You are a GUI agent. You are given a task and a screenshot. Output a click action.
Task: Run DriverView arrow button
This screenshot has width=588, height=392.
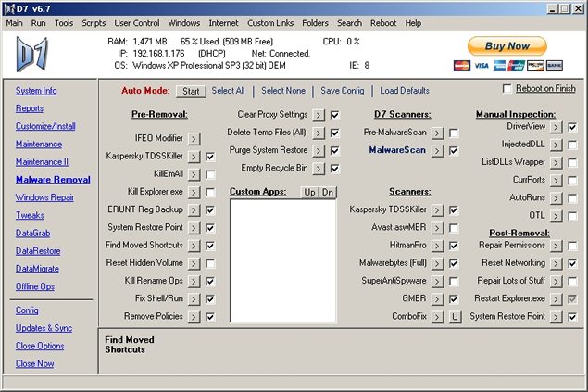point(557,127)
